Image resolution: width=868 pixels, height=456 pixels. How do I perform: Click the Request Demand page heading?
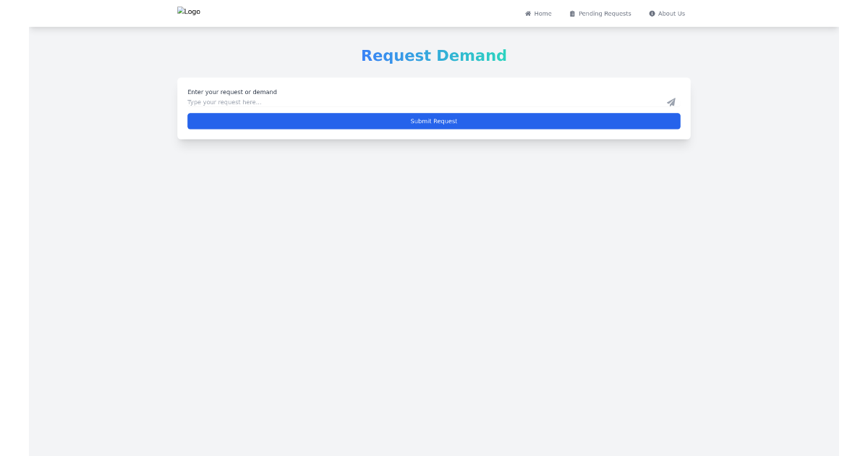click(x=433, y=55)
